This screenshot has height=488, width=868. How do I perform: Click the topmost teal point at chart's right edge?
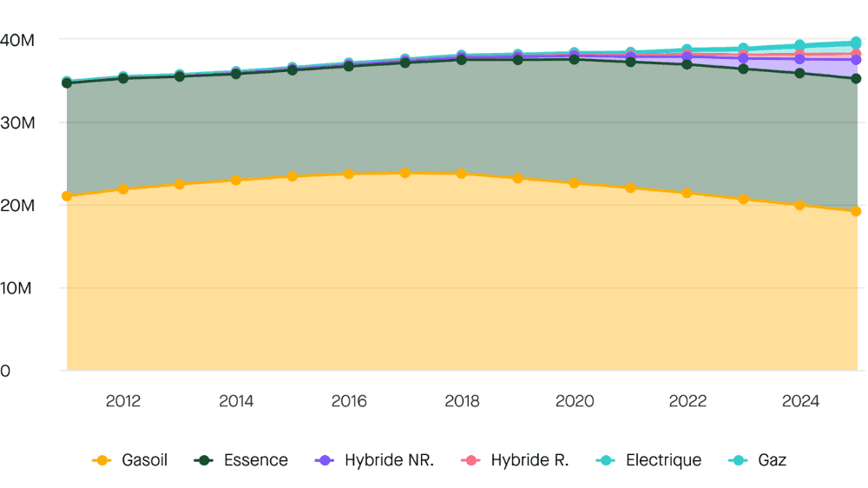856,42
